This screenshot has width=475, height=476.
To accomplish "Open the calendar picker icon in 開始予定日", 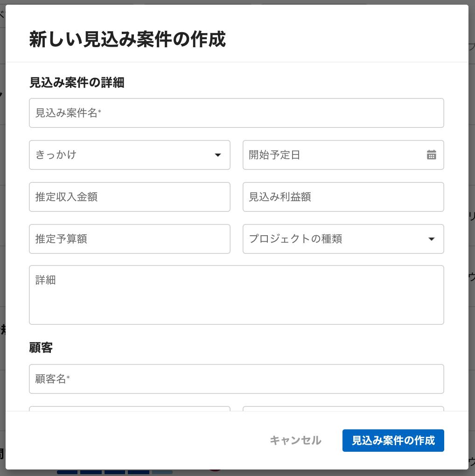I will 431,155.
